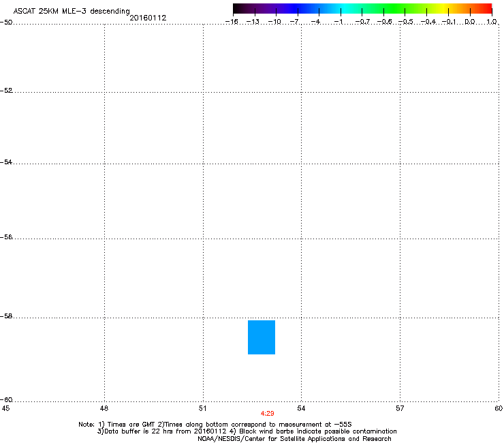504x443 pixels.
Task: Click the -10 value on color scale
Action: (x=274, y=22)
